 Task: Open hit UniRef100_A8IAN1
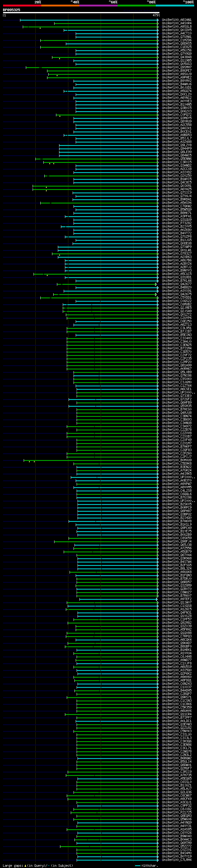tap(176, 20)
